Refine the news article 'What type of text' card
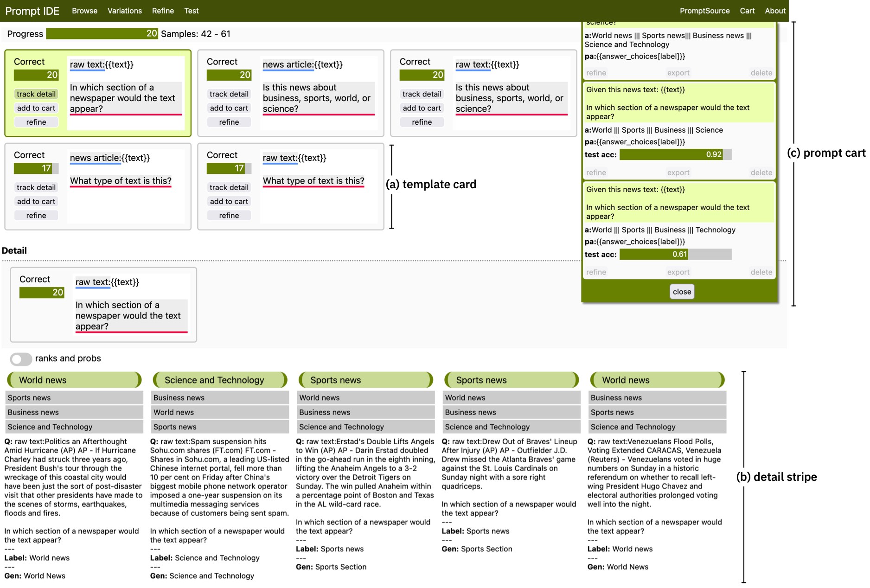The height and width of the screenshot is (588, 870). click(x=36, y=215)
